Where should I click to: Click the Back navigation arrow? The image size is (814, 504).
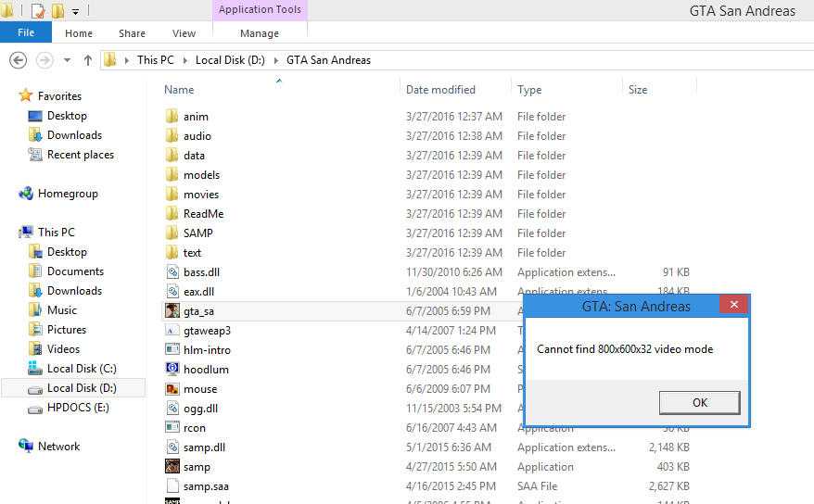tap(18, 60)
